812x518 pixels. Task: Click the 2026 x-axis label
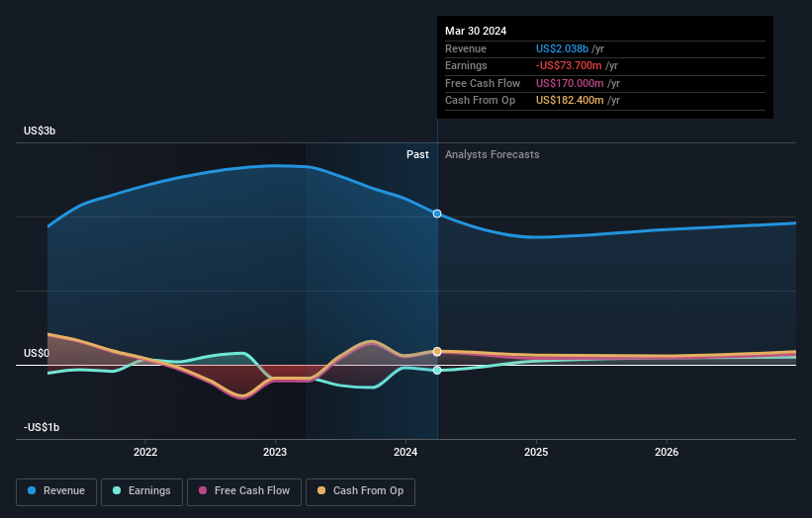pyautogui.click(x=667, y=452)
